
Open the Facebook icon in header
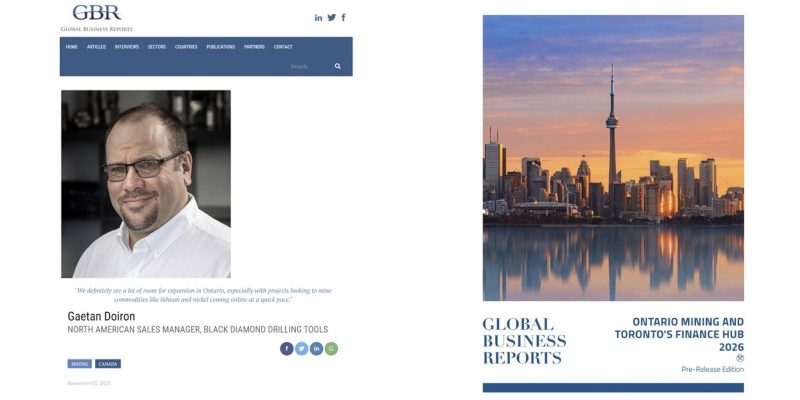[x=343, y=17]
